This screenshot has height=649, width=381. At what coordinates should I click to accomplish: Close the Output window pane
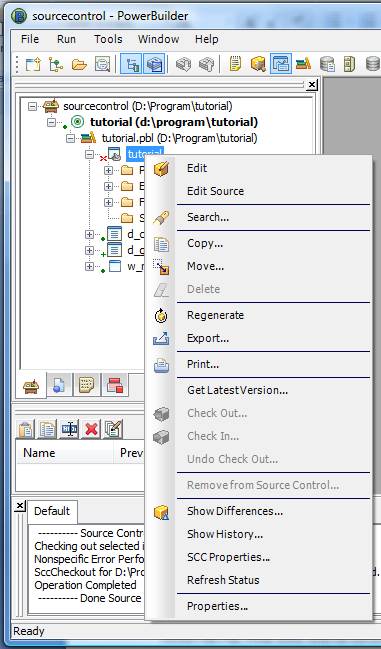20,506
